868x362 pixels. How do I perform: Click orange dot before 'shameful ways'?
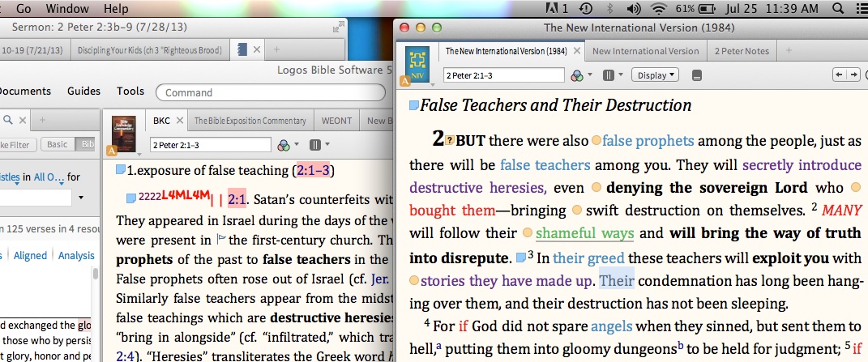tap(527, 233)
